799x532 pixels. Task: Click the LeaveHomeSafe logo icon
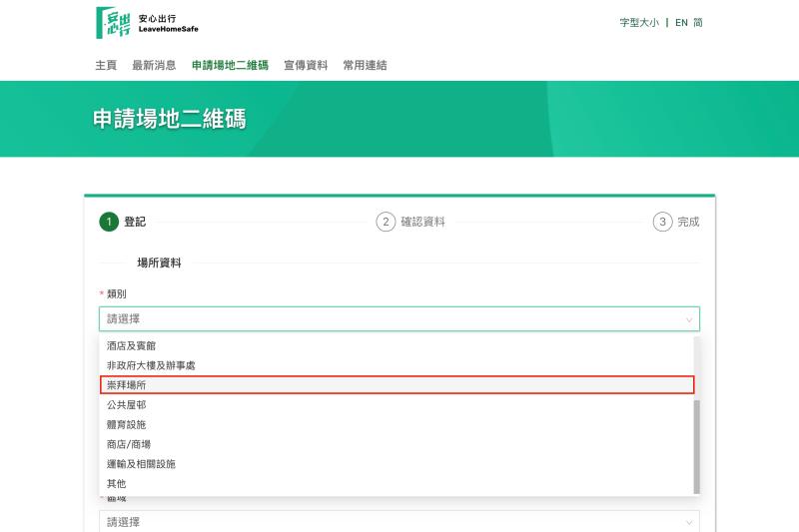pos(113,23)
